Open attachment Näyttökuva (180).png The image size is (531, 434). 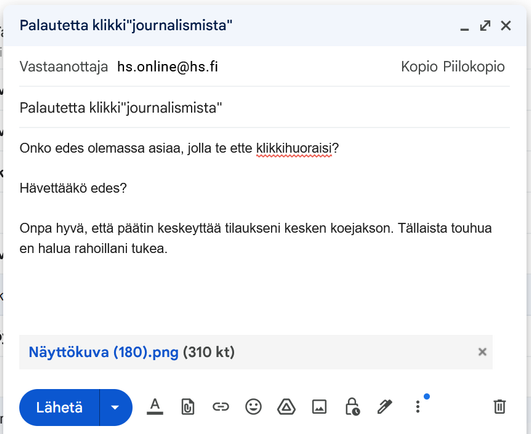(103, 352)
